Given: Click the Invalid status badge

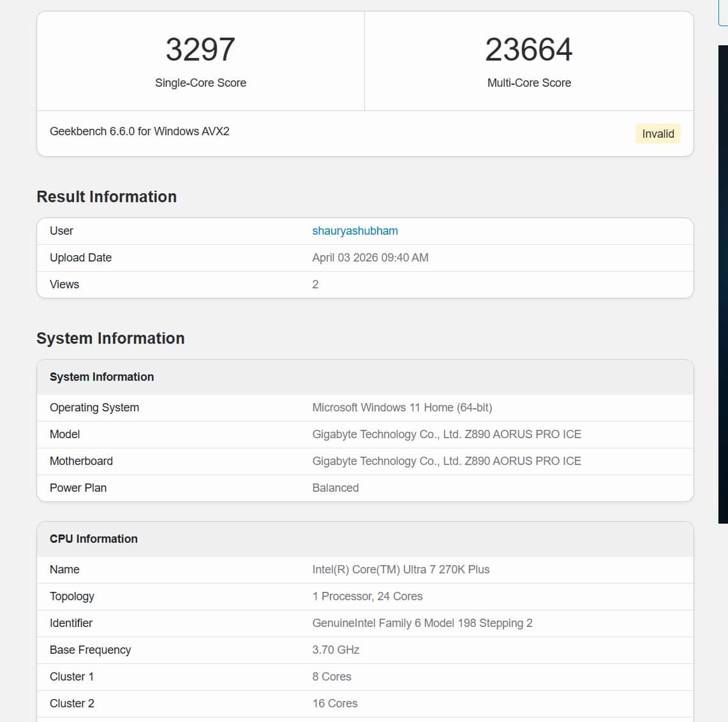Looking at the screenshot, I should [657, 134].
